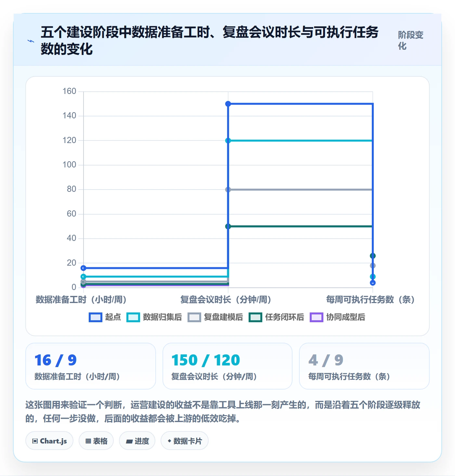Click the y-axis tick label 60
The image size is (455, 476).
click(71, 214)
